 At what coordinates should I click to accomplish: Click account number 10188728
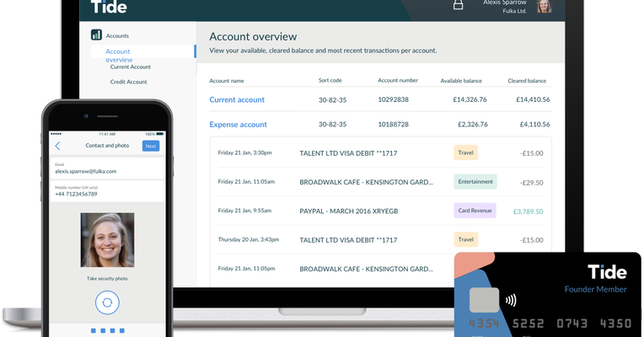click(393, 124)
